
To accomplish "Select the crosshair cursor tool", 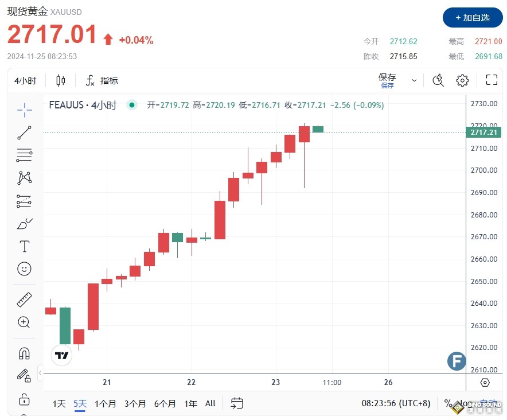I will pyautogui.click(x=24, y=110).
